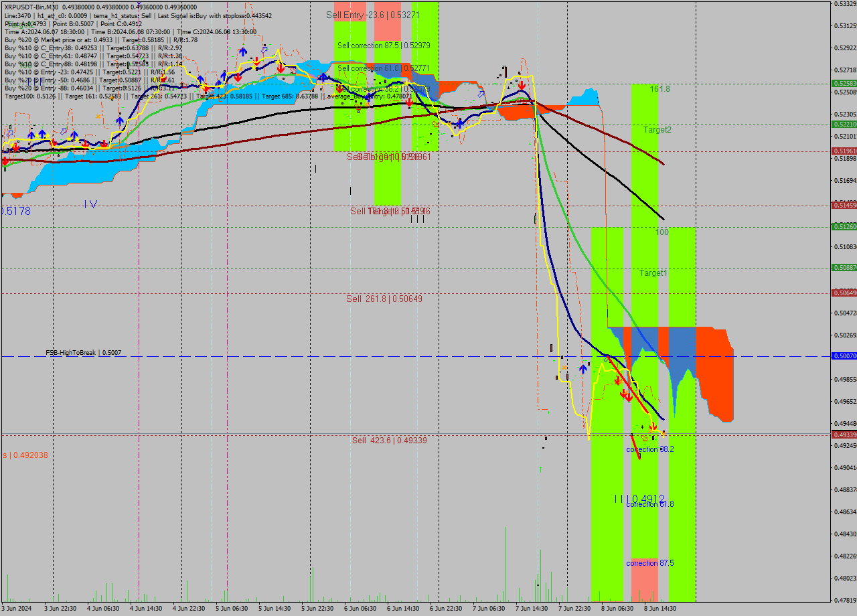Click the red 0.49339 price tag
This screenshot has height=616, width=857.
pos(844,435)
